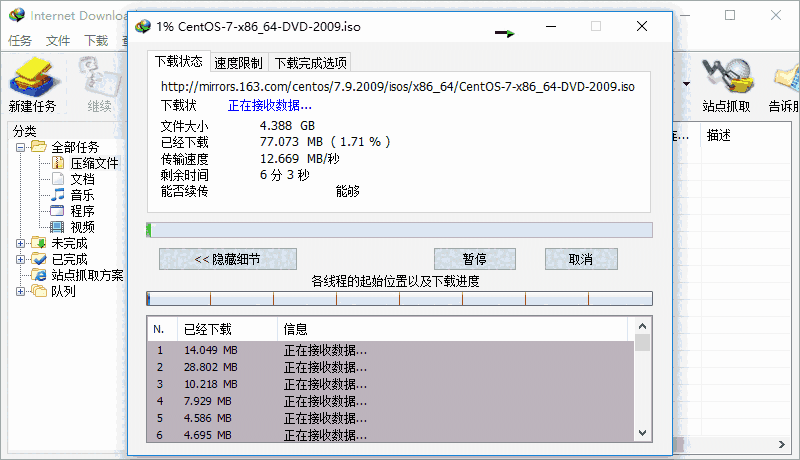Expand the Queues (队列) tree node
Image resolution: width=800 pixels, height=460 pixels.
pyautogui.click(x=20, y=291)
